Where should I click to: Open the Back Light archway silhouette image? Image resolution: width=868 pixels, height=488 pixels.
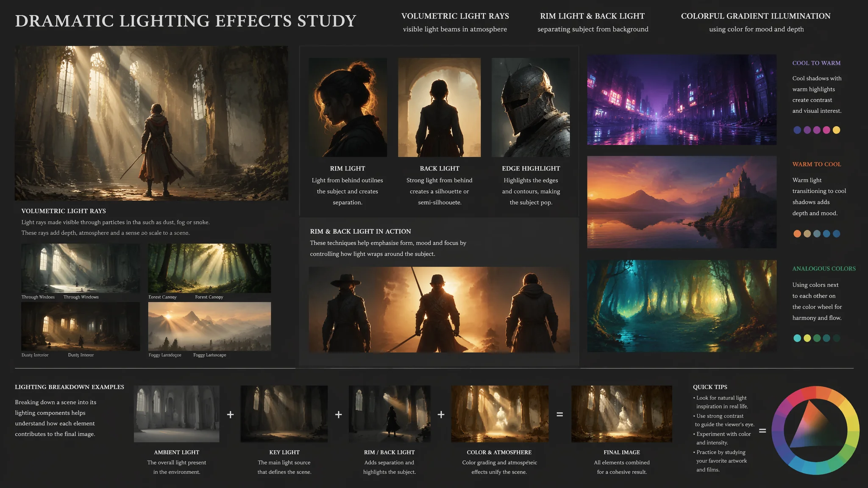[440, 108]
